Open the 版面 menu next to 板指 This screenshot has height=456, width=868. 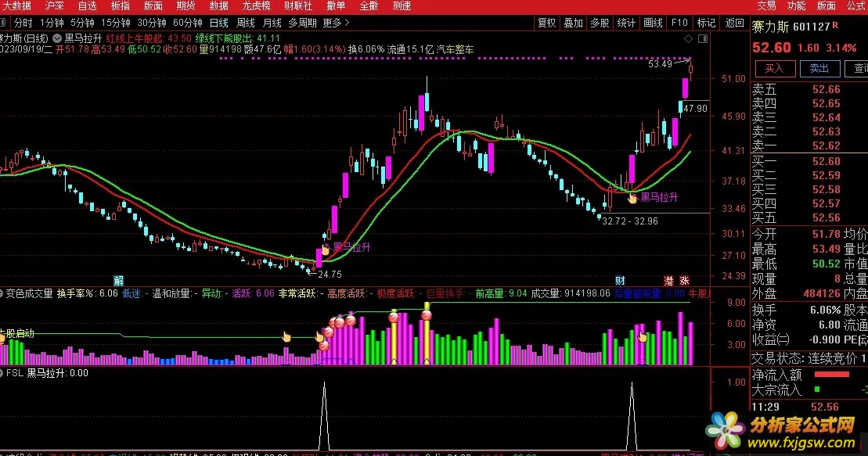(x=153, y=6)
